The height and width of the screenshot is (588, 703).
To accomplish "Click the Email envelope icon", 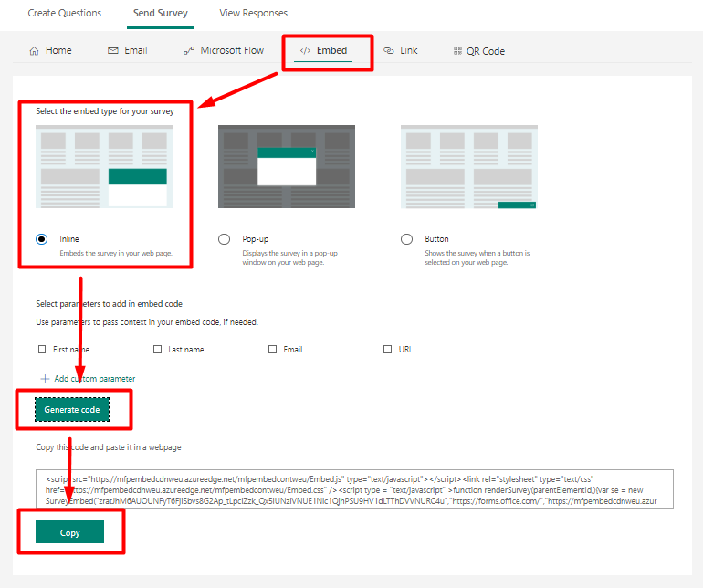I will tap(113, 51).
